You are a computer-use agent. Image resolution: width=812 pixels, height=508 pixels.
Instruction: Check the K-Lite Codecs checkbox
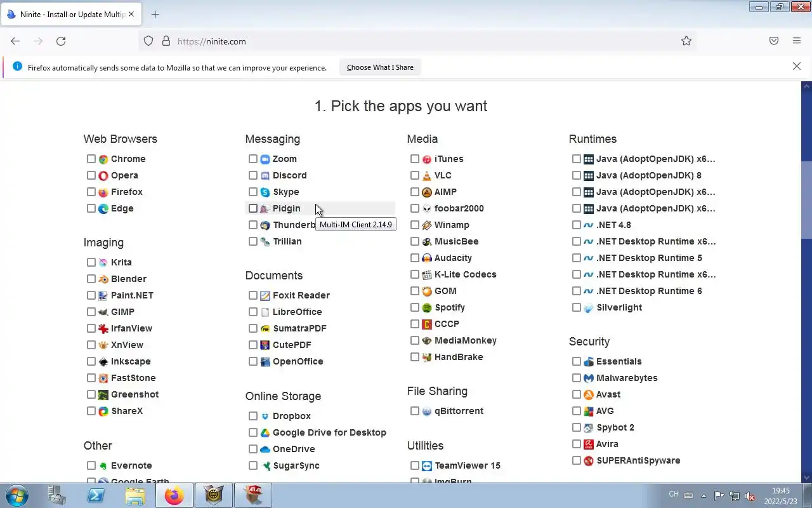click(415, 274)
